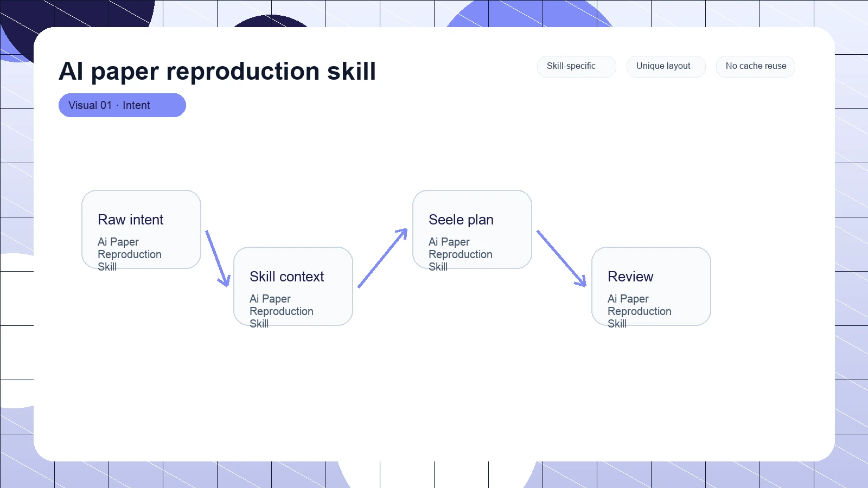Select the Review card

651,286
